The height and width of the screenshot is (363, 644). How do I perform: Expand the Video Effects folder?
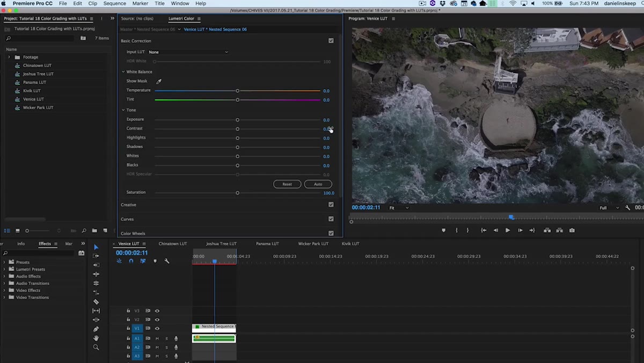click(x=4, y=291)
